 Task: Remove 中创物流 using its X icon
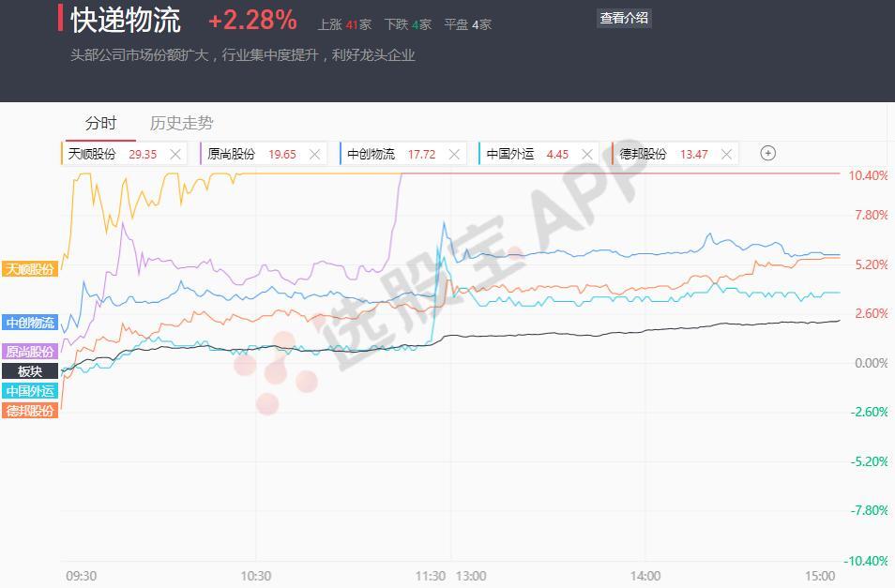[452, 153]
